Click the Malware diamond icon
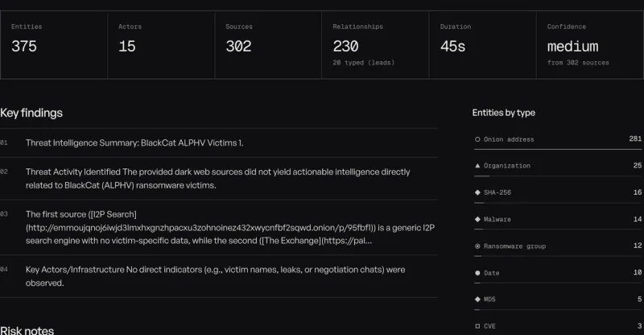The width and height of the screenshot is (644, 335). click(477, 219)
